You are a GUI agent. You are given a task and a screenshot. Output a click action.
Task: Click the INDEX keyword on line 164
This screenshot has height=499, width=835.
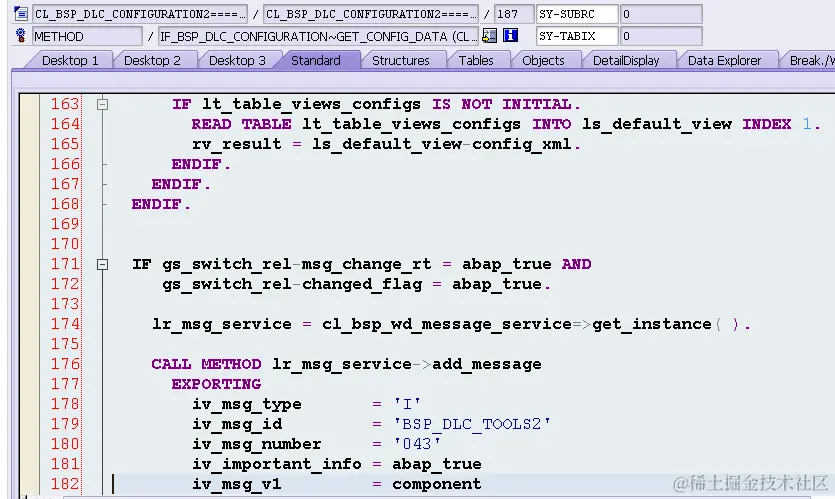767,125
